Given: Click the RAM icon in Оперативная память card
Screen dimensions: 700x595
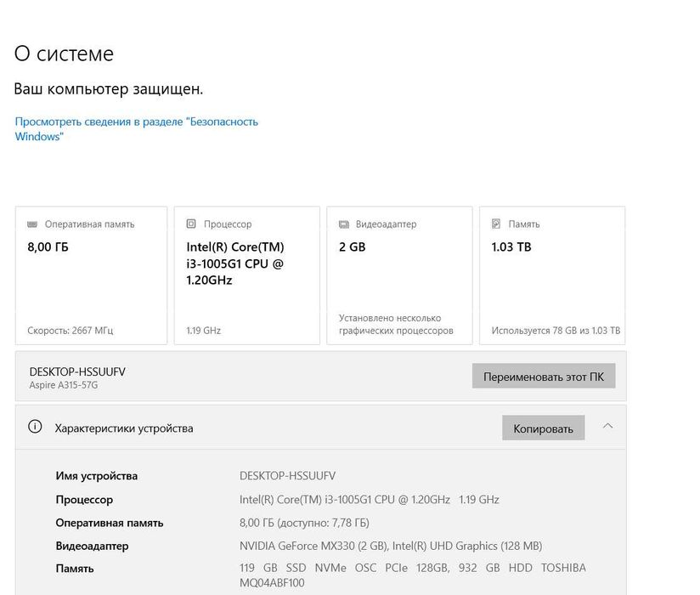Looking at the screenshot, I should pos(32,224).
